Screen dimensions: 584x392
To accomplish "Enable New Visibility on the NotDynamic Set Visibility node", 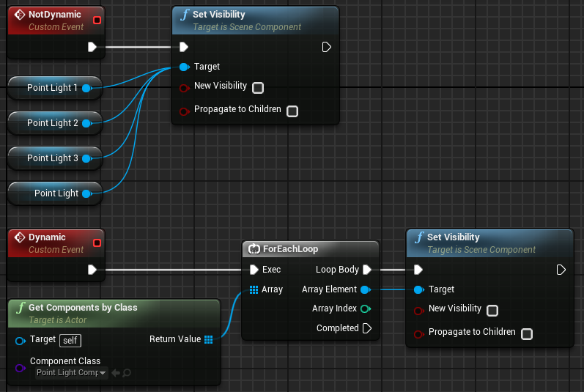I will point(258,88).
